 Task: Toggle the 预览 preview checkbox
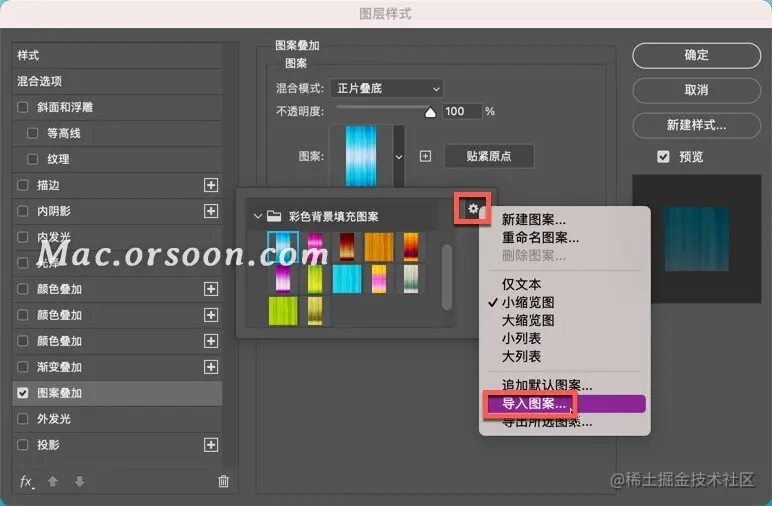[x=663, y=157]
